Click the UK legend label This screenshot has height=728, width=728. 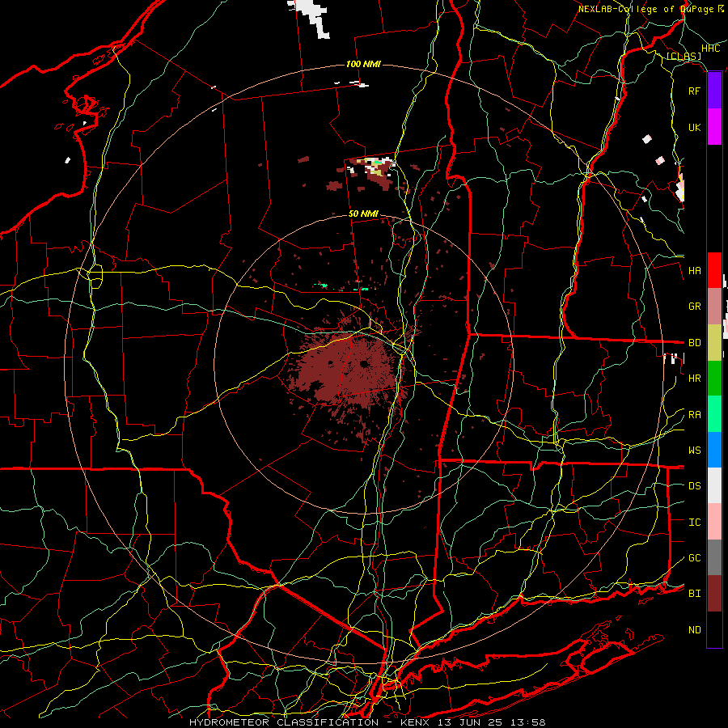695,127
